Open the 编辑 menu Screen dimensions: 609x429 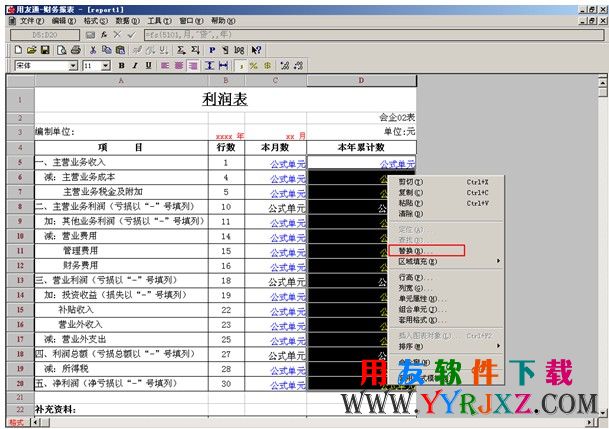(x=64, y=21)
